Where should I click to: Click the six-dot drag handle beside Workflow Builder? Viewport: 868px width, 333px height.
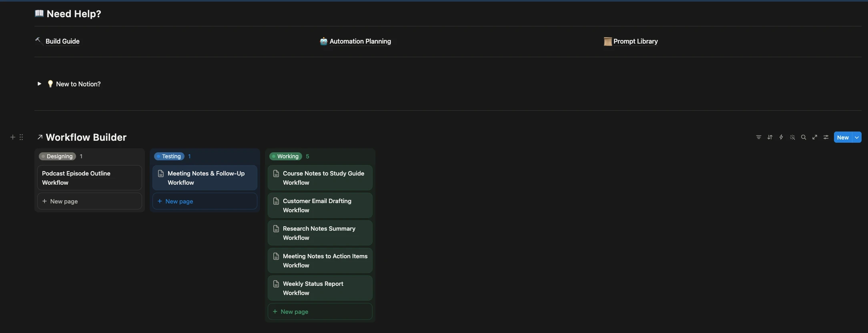pos(21,137)
